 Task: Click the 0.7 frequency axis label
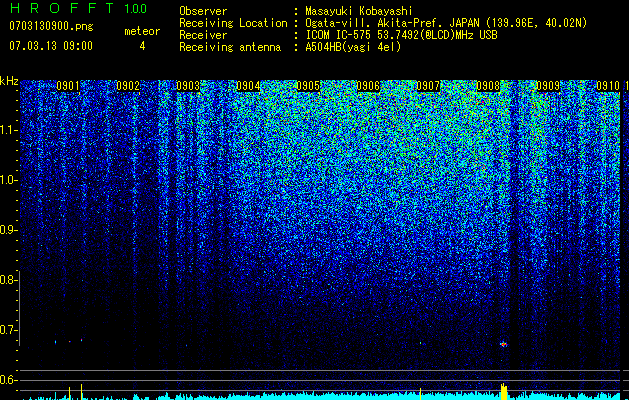[8, 330]
